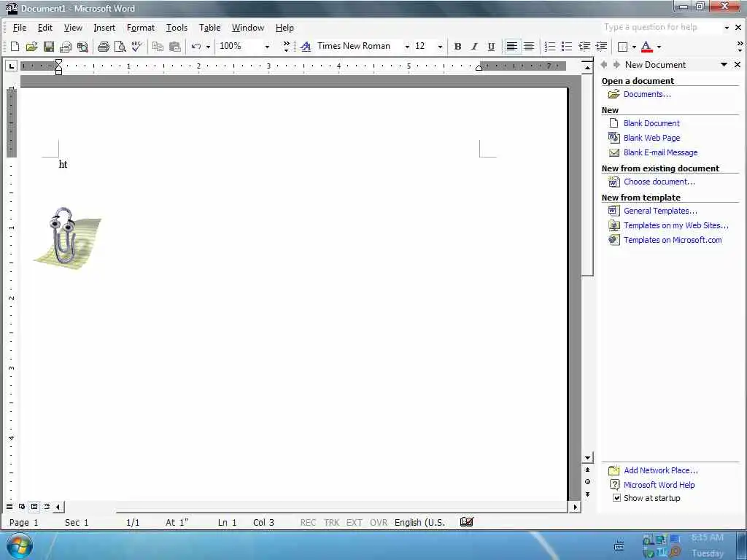Open the zoom percentage dropdown
Image resolution: width=747 pixels, height=560 pixels.
[267, 47]
